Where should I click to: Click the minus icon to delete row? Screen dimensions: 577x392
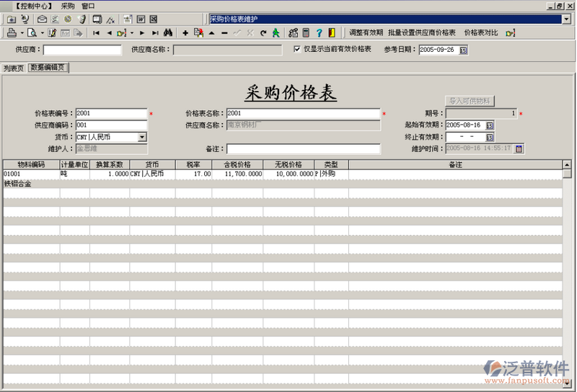pos(224,33)
